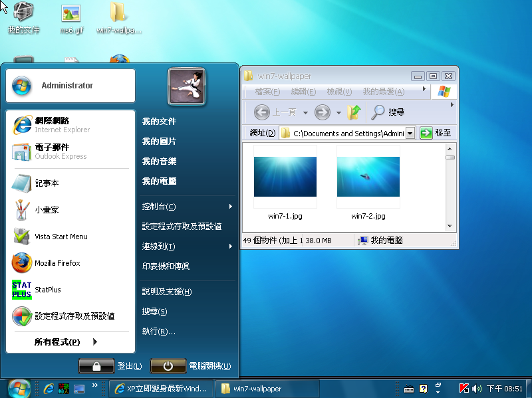Open 我的音樂 in start menu
Image resolution: width=532 pixels, height=398 pixels.
coord(159,161)
